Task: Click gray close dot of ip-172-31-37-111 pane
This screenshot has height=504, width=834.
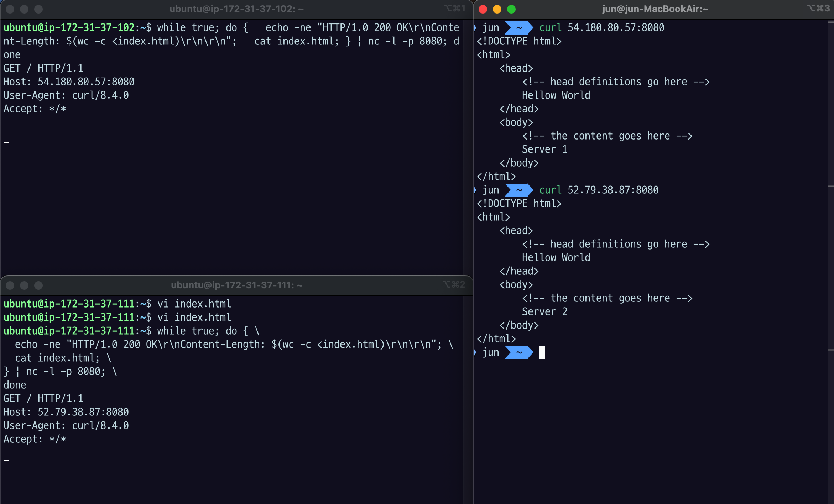Action: (x=10, y=285)
